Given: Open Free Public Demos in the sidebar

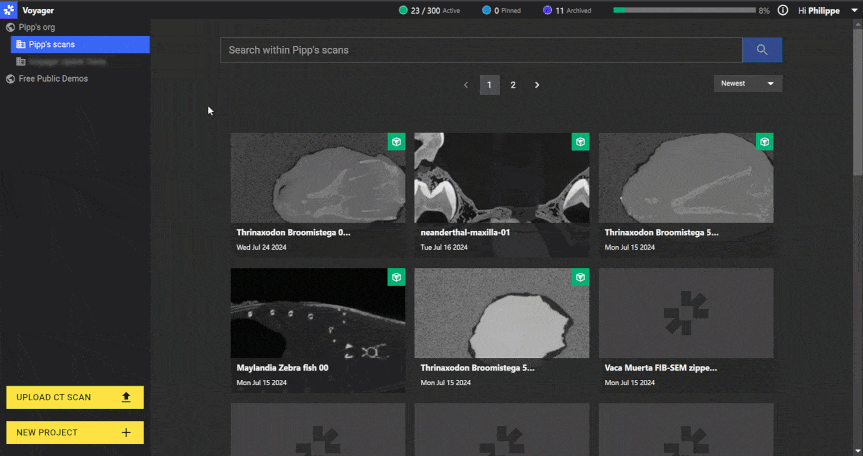Looking at the screenshot, I should (x=52, y=78).
